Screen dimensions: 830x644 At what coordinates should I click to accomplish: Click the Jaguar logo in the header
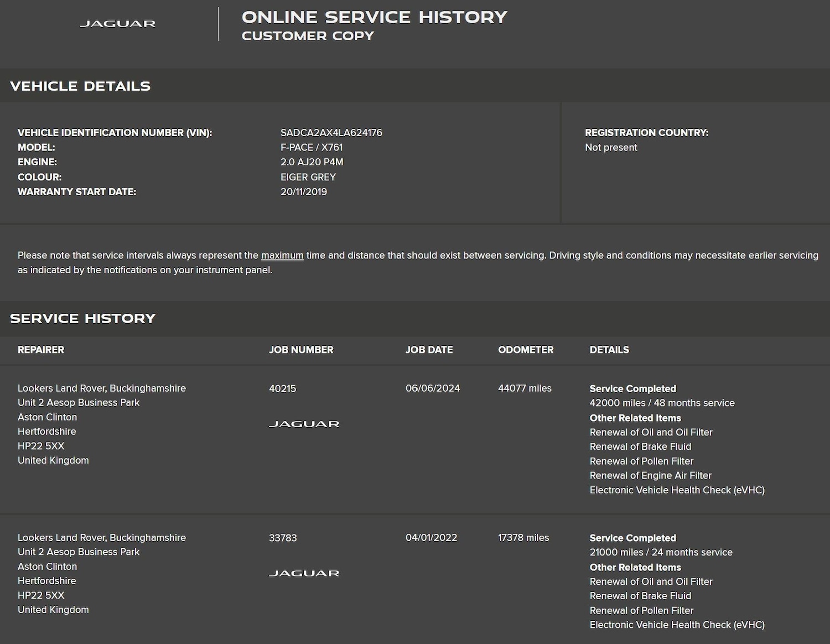[117, 24]
